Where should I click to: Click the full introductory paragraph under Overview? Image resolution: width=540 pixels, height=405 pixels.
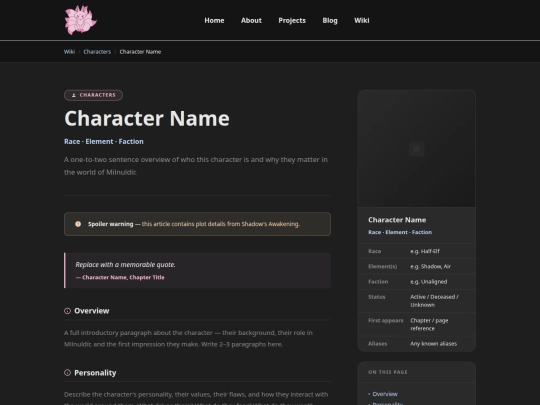(188, 339)
